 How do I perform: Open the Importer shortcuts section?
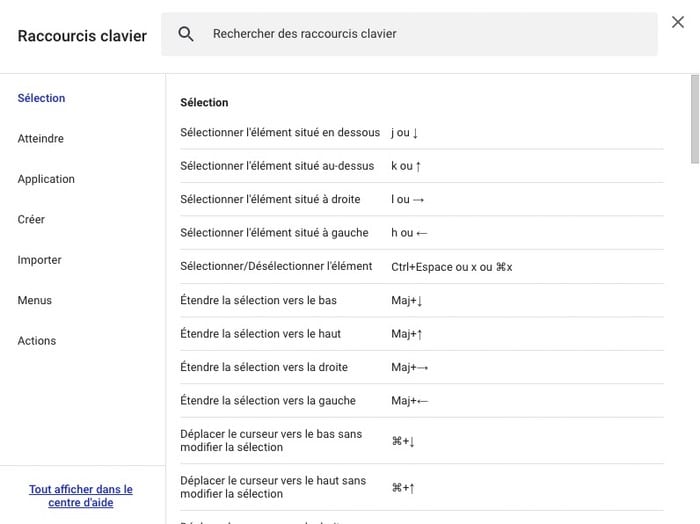click(40, 260)
